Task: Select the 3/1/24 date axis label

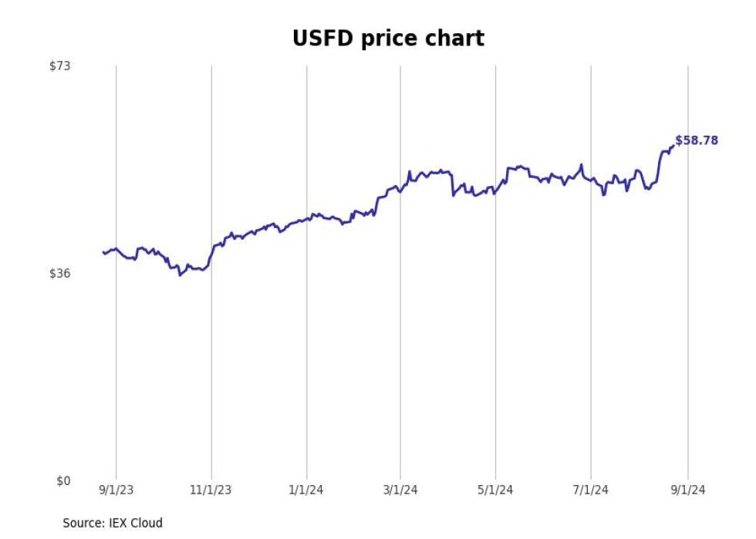Action: pos(400,490)
